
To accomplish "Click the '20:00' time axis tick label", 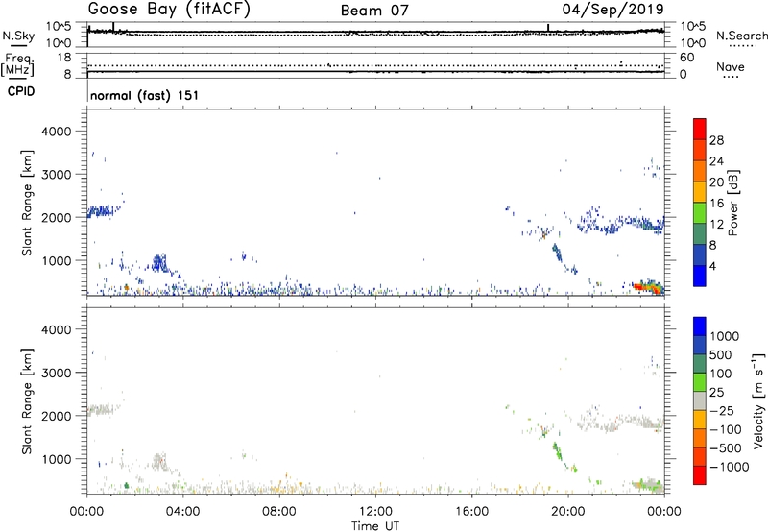I will pyautogui.click(x=568, y=512).
